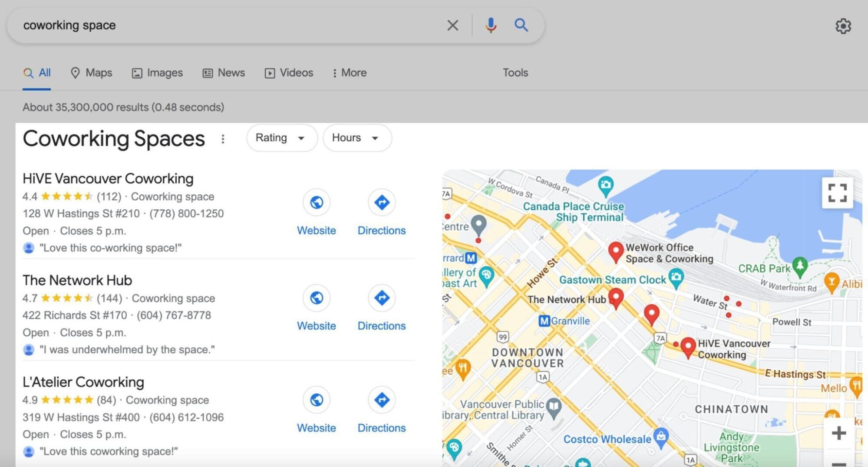Click The Network Hub directions arrow icon
The image size is (868, 467).
[382, 298]
